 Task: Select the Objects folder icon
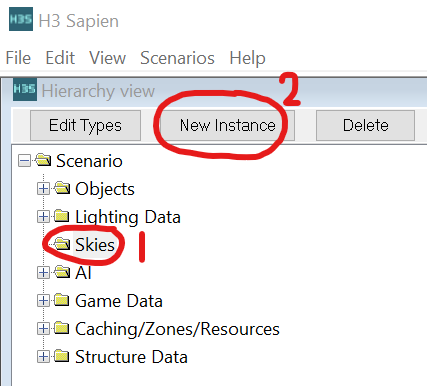click(62, 188)
